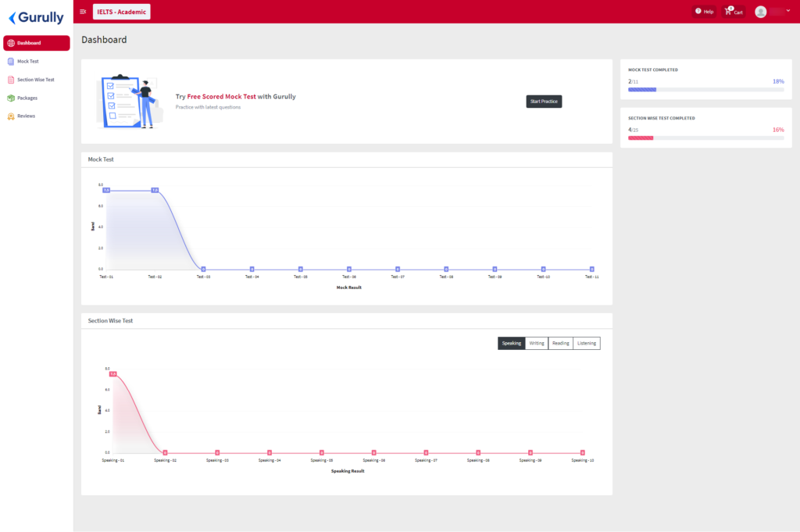The width and height of the screenshot is (800, 532).
Task: Open the Dashboard sidebar item
Action: (x=36, y=43)
